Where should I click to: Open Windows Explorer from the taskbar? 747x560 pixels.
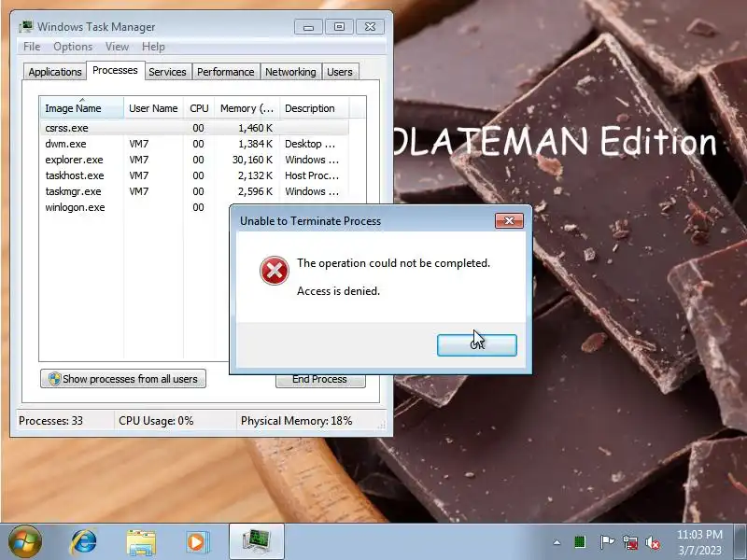[141, 542]
